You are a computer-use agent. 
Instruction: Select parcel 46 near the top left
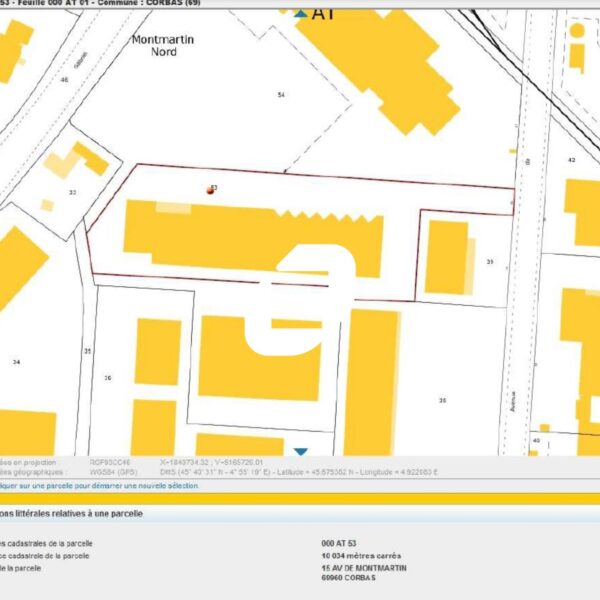[64, 79]
